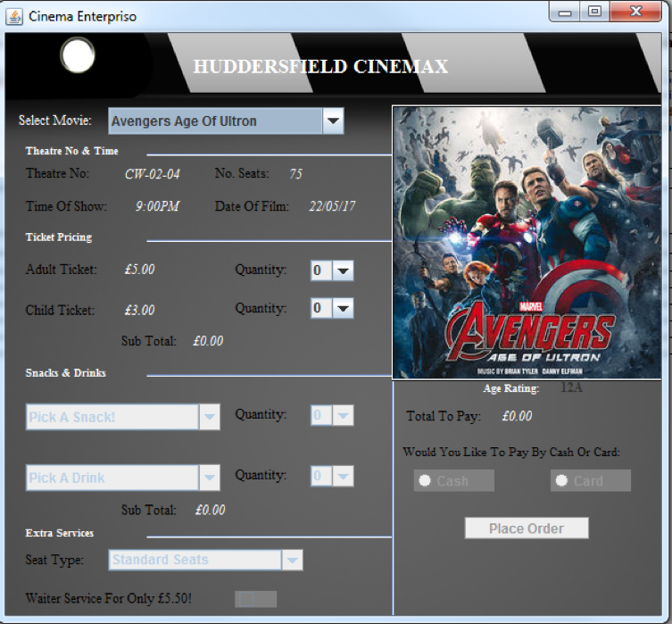Maximize the Cinema Enterpriso window

[595, 12]
